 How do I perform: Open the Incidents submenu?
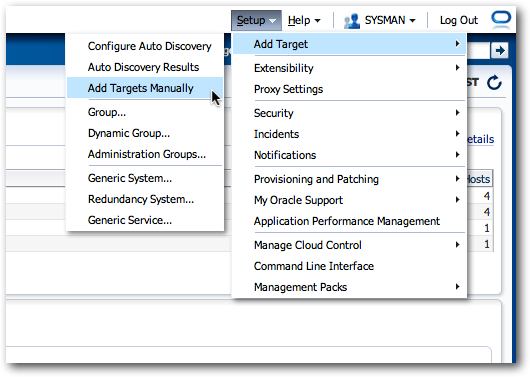point(350,134)
